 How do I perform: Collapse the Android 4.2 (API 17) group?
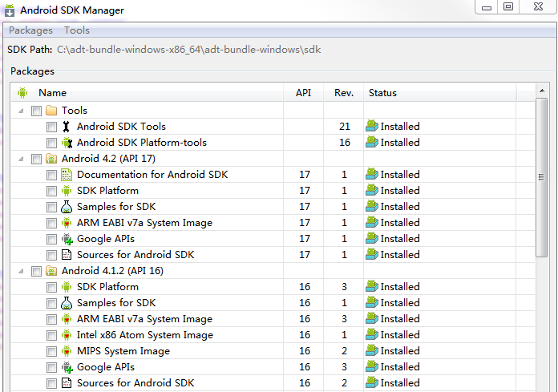(x=22, y=159)
